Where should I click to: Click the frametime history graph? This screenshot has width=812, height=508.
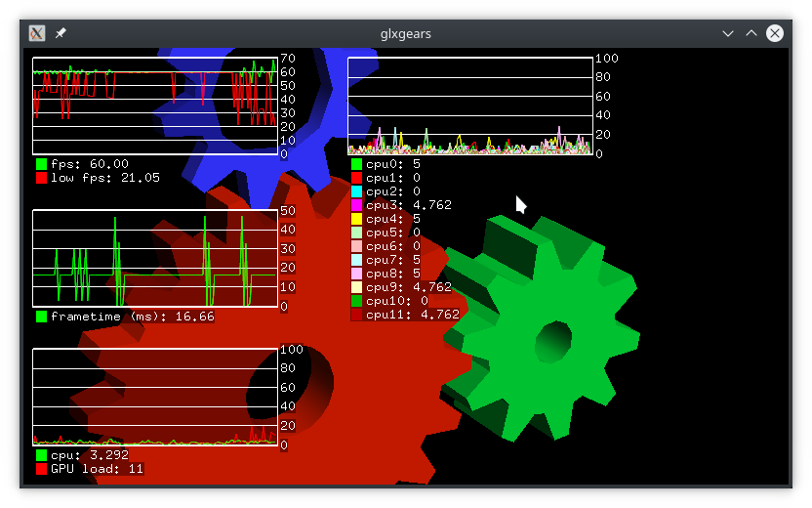pos(155,258)
